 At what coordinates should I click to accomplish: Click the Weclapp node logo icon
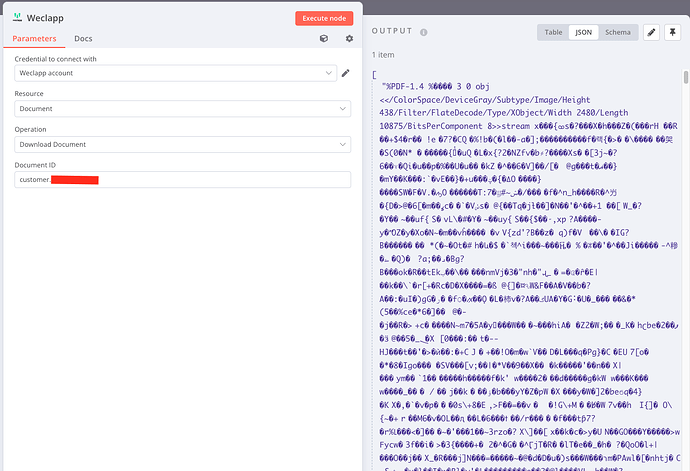tap(17, 17)
